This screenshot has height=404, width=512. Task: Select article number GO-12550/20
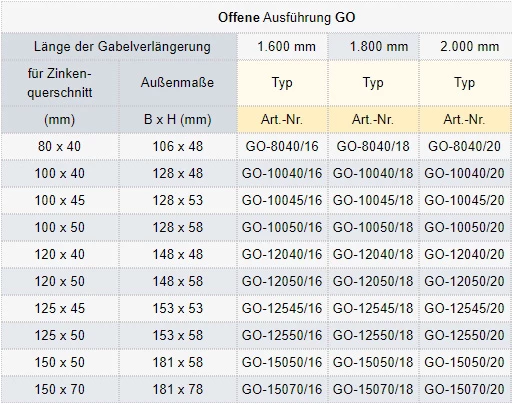(x=464, y=335)
